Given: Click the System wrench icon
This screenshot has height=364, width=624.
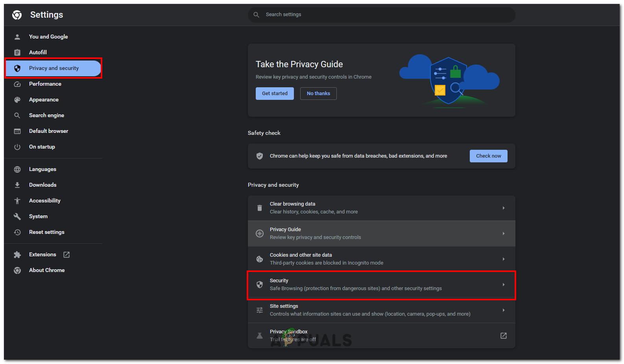Looking at the screenshot, I should click(x=17, y=217).
